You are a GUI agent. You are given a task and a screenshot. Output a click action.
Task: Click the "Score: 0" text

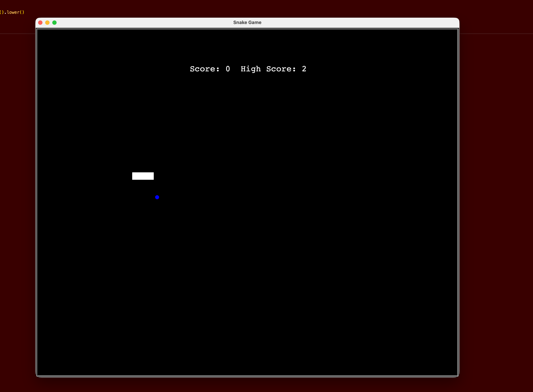[210, 69]
